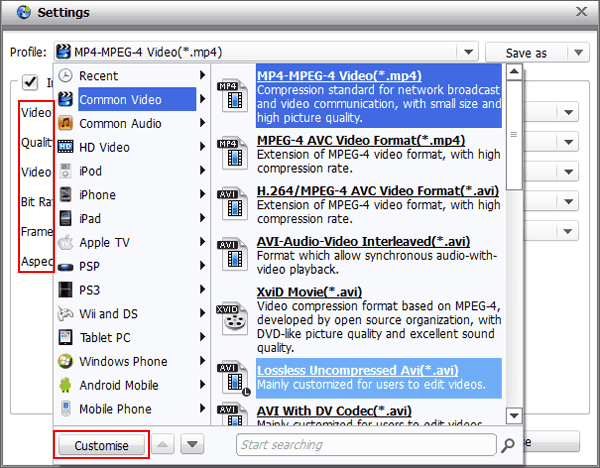Viewport: 600px width, 468px height.
Task: Expand the Quality row dropdown arrow
Action: [568, 142]
